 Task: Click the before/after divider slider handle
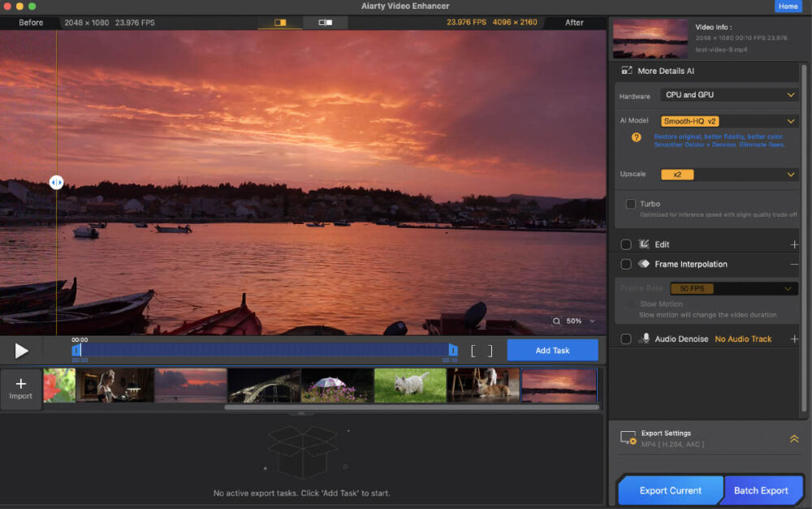[56, 183]
